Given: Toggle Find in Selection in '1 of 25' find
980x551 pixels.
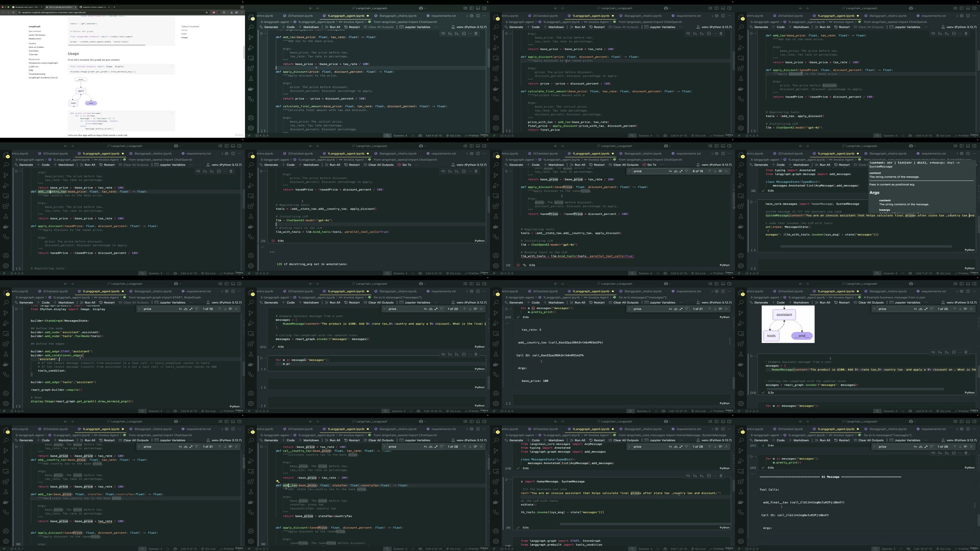Looking at the screenshot, I should point(965,309).
